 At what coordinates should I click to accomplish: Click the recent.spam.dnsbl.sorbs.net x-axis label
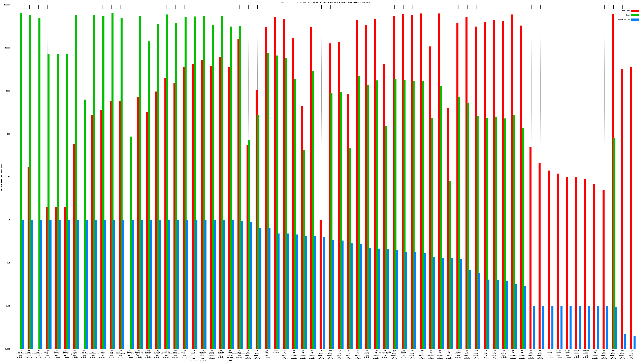[x=202, y=355]
